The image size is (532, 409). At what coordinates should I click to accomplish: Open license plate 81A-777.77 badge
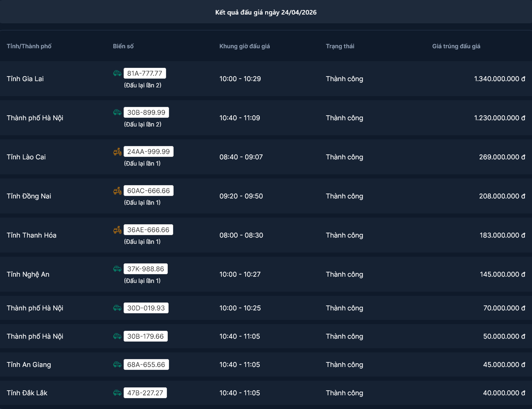[145, 73]
